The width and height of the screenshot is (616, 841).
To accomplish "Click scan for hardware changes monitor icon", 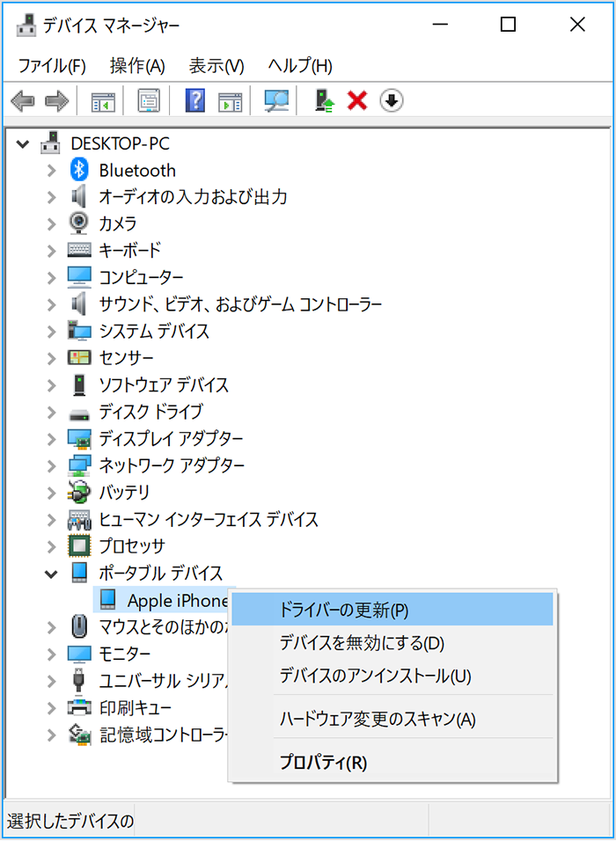I will (277, 101).
